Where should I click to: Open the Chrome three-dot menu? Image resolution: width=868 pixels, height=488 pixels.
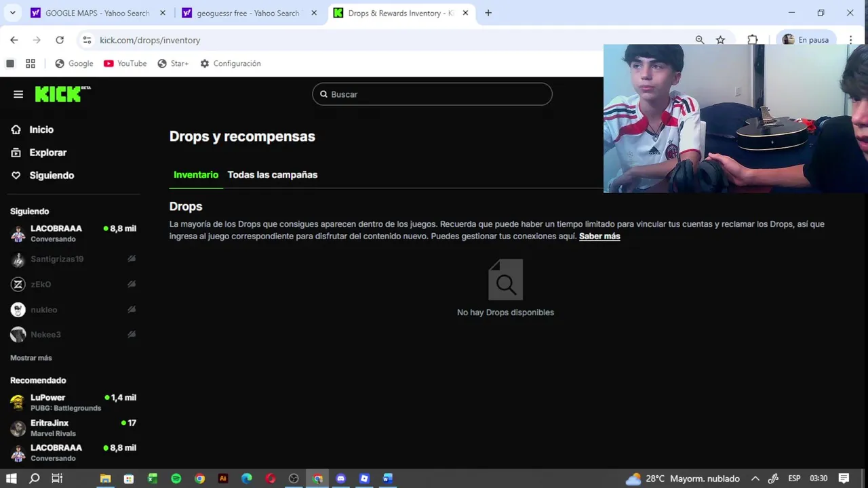851,40
